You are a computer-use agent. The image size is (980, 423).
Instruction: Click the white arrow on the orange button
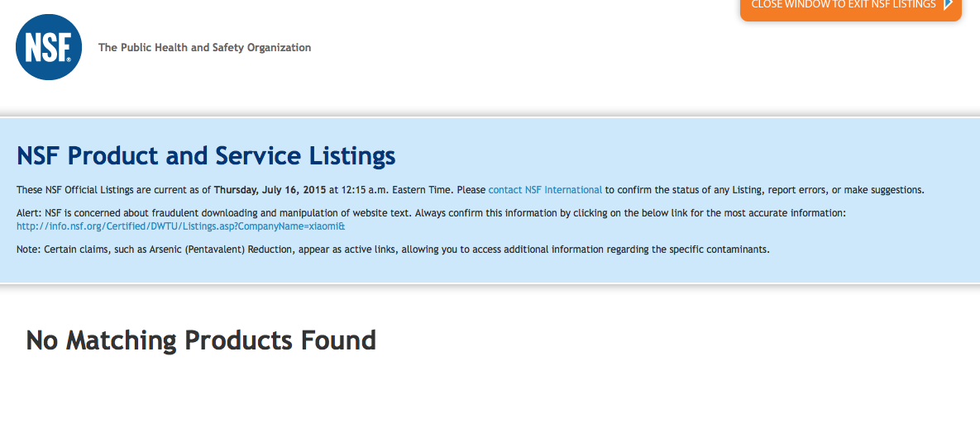948,5
